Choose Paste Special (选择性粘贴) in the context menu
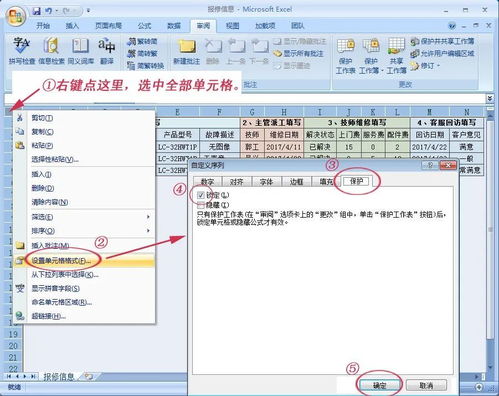Screen dimensions: 499x396 tap(84, 159)
